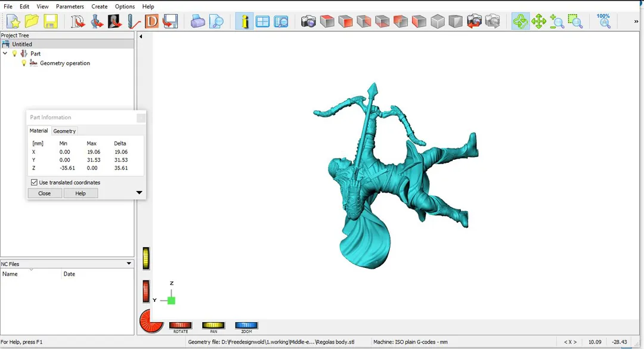Open the View menu
This screenshot has width=644, height=349.
pyautogui.click(x=42, y=7)
